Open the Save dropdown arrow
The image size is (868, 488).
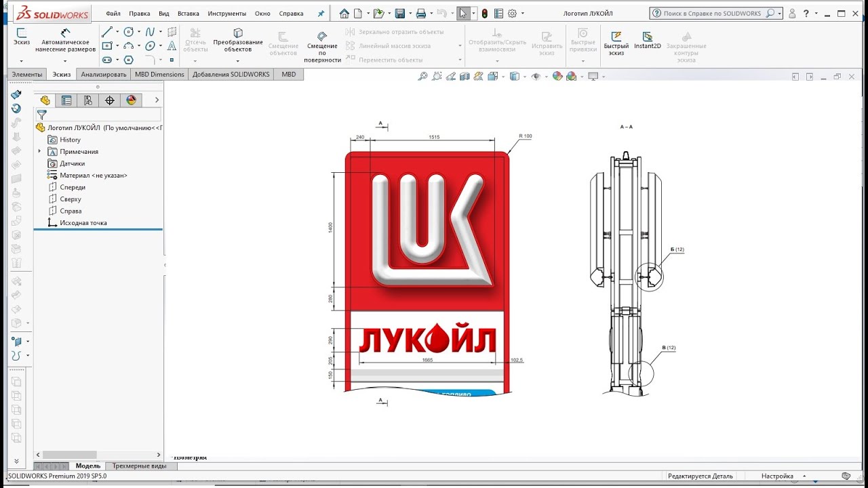410,13
